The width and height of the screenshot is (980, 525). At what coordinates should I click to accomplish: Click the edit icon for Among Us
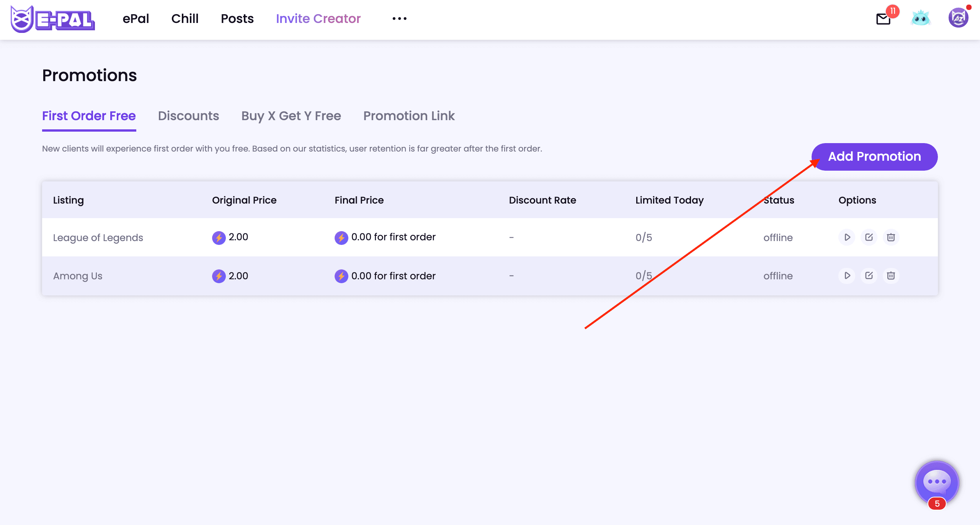(x=869, y=276)
